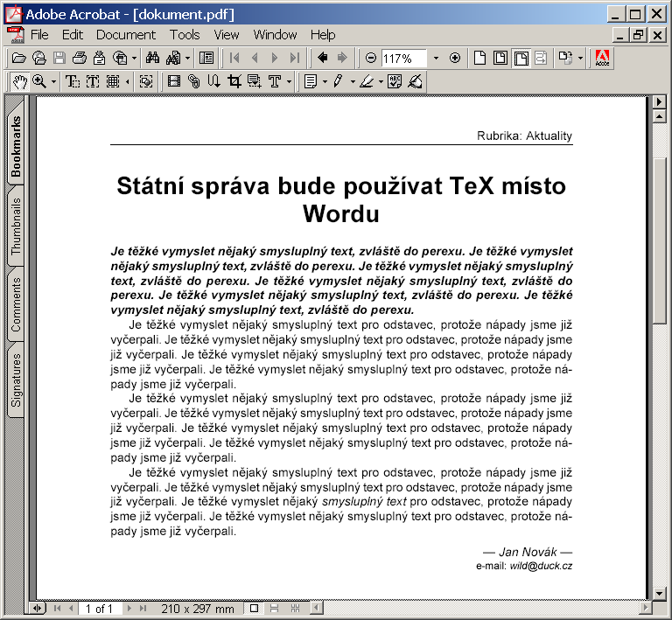Expand the Note tool dropdown arrow

(x=325, y=81)
